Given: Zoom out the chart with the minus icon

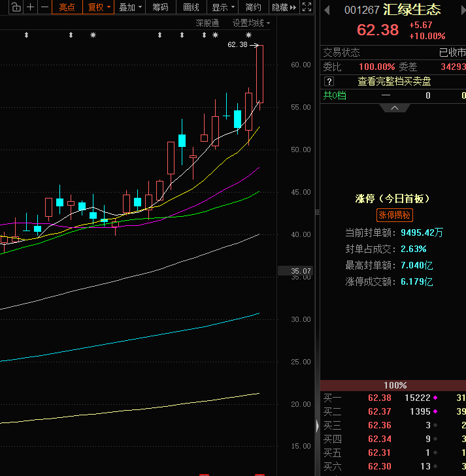Looking at the screenshot, I should click(x=44, y=7).
